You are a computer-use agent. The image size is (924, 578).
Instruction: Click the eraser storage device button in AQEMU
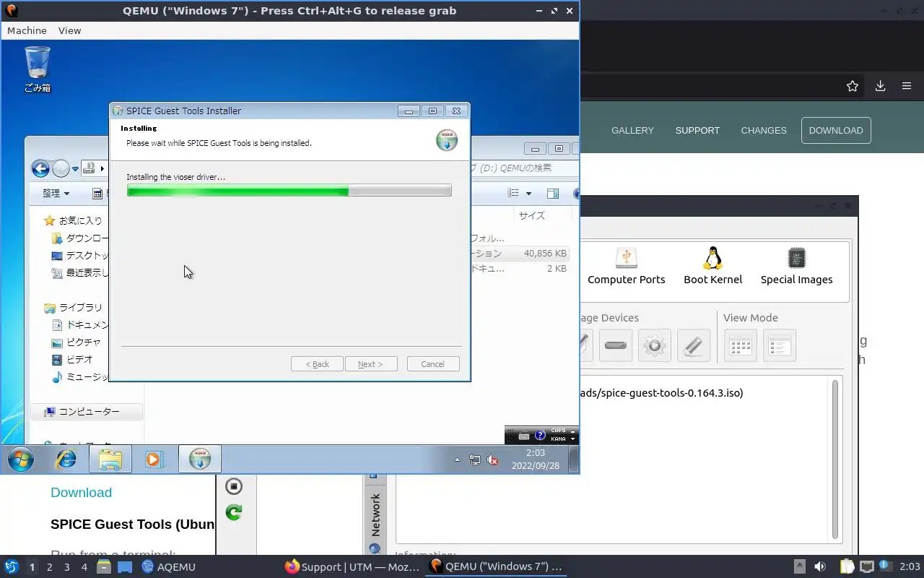click(693, 345)
